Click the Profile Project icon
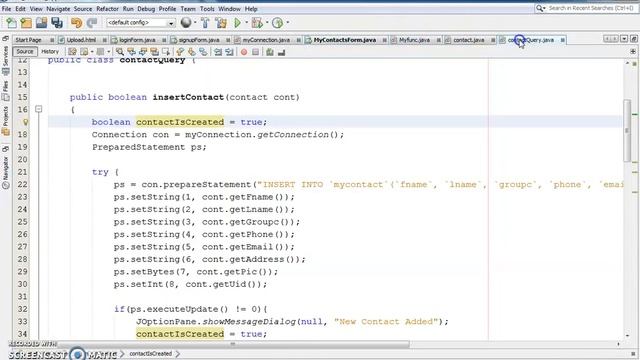 (x=278, y=23)
